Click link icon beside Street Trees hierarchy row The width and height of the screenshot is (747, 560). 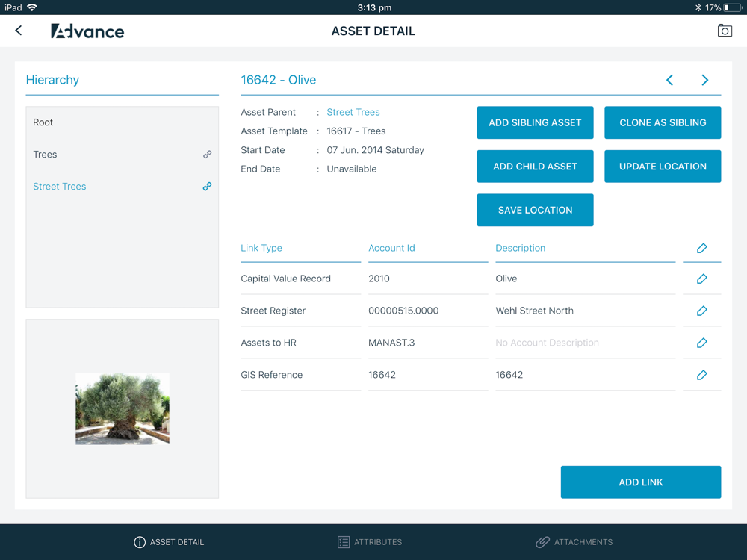[207, 186]
